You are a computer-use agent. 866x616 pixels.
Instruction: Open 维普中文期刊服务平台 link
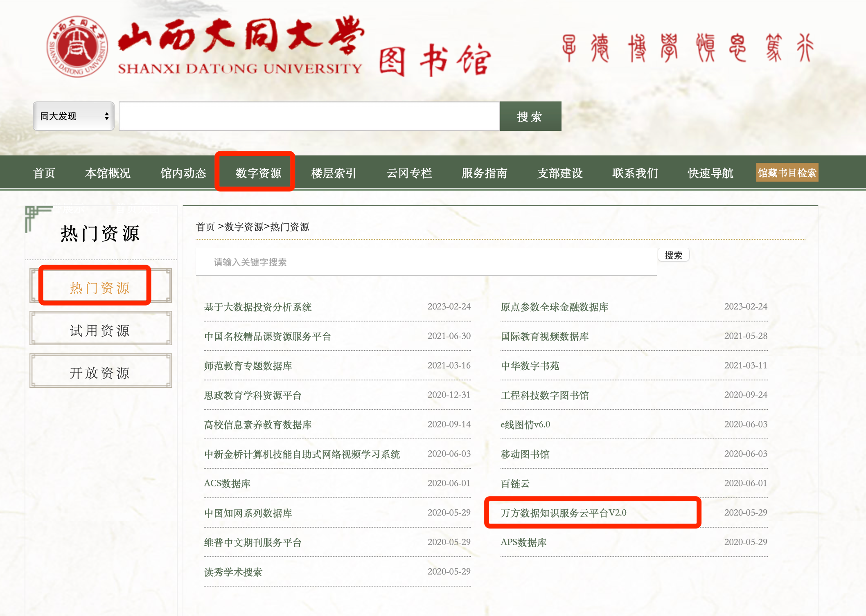point(253,542)
